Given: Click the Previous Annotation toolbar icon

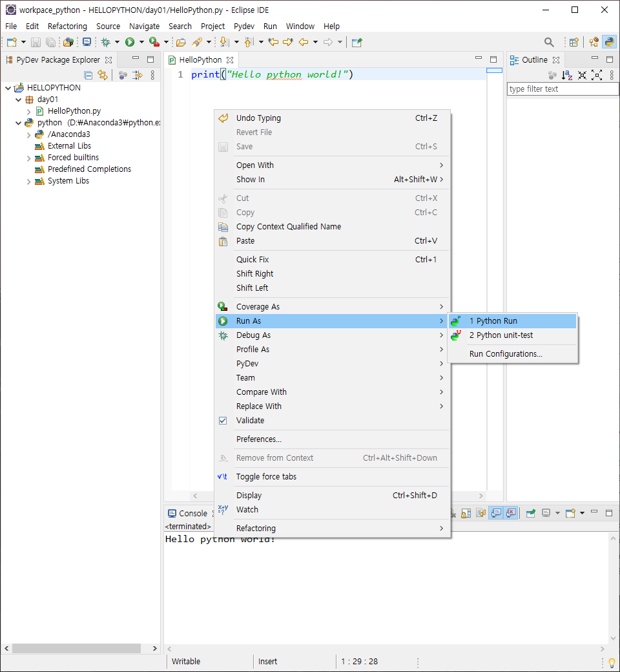Looking at the screenshot, I should 249,42.
